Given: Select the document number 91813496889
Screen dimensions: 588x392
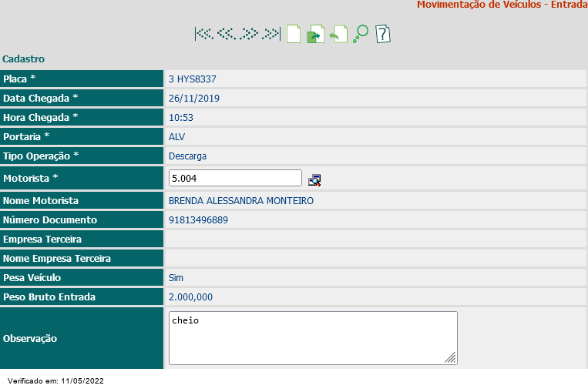Looking at the screenshot, I should pyautogui.click(x=198, y=220).
